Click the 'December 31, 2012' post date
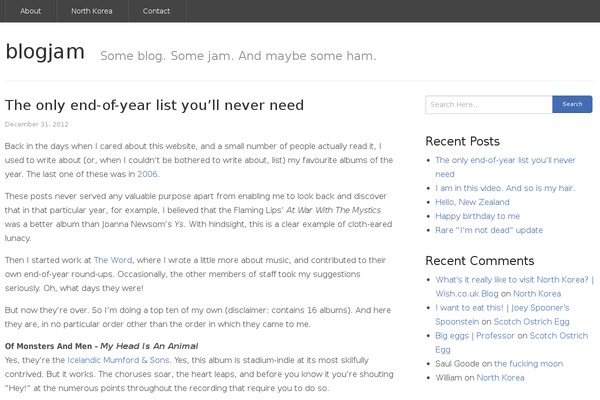Viewport: 600px width, 400px height. coord(37,124)
